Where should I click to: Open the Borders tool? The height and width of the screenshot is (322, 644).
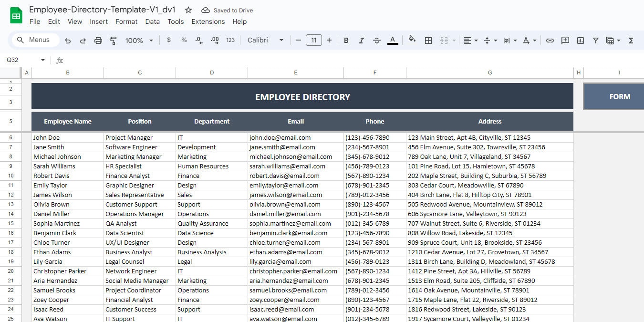428,40
